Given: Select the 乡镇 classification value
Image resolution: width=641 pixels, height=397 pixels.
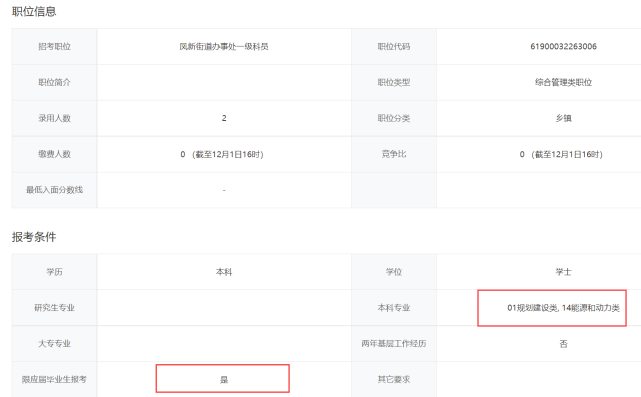Looking at the screenshot, I should [563, 118].
